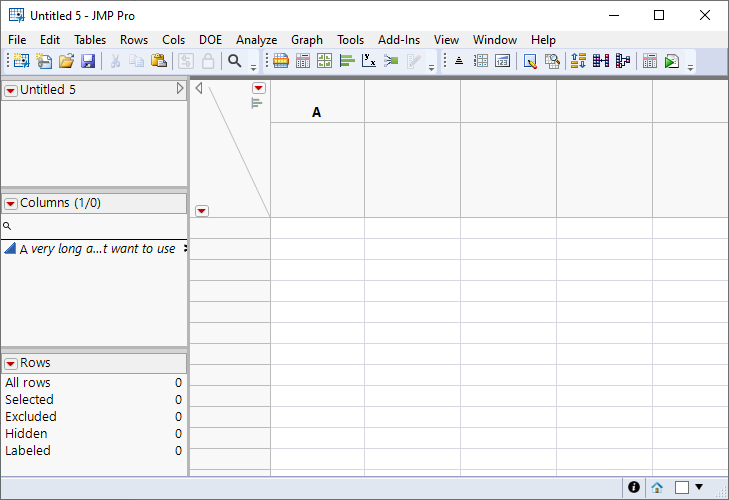Open the View menu
Viewport: 729px width, 500px height.
click(446, 40)
